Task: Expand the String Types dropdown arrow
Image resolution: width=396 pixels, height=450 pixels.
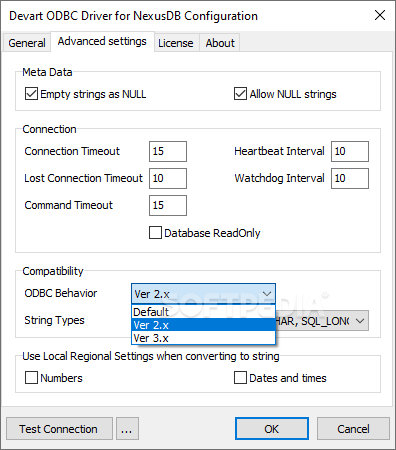Action: click(360, 321)
